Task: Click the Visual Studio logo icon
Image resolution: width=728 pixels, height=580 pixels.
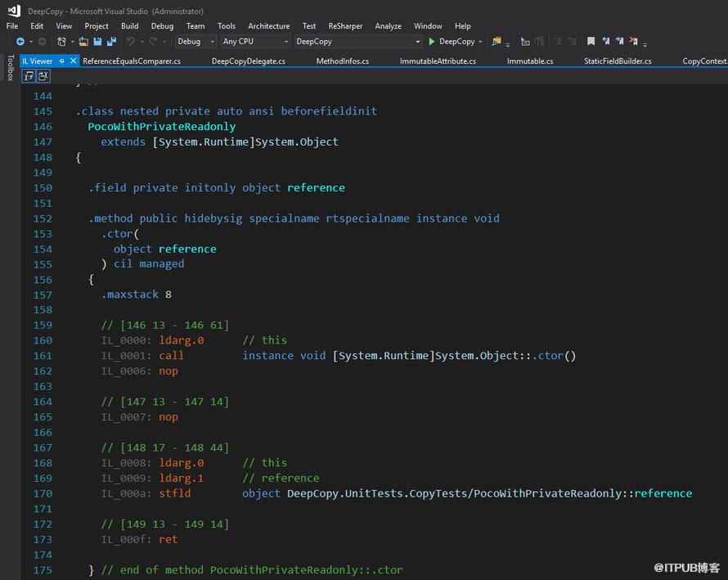Action: tap(14, 11)
